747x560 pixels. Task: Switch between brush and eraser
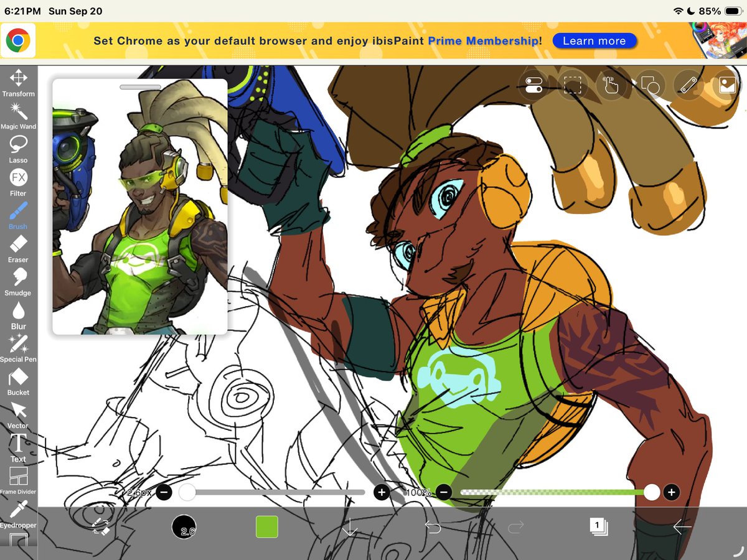click(101, 527)
